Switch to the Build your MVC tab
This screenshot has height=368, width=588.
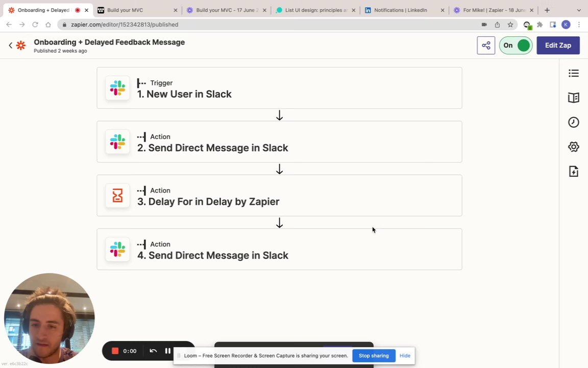[x=136, y=10]
